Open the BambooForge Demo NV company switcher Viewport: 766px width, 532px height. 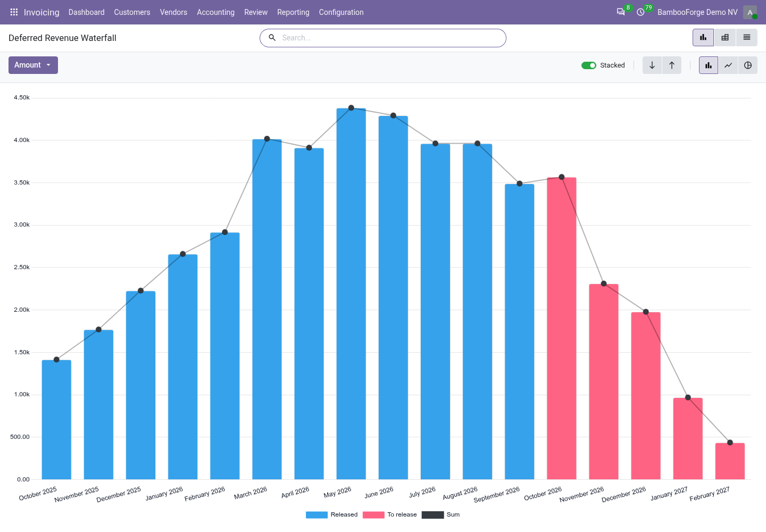[x=697, y=12]
